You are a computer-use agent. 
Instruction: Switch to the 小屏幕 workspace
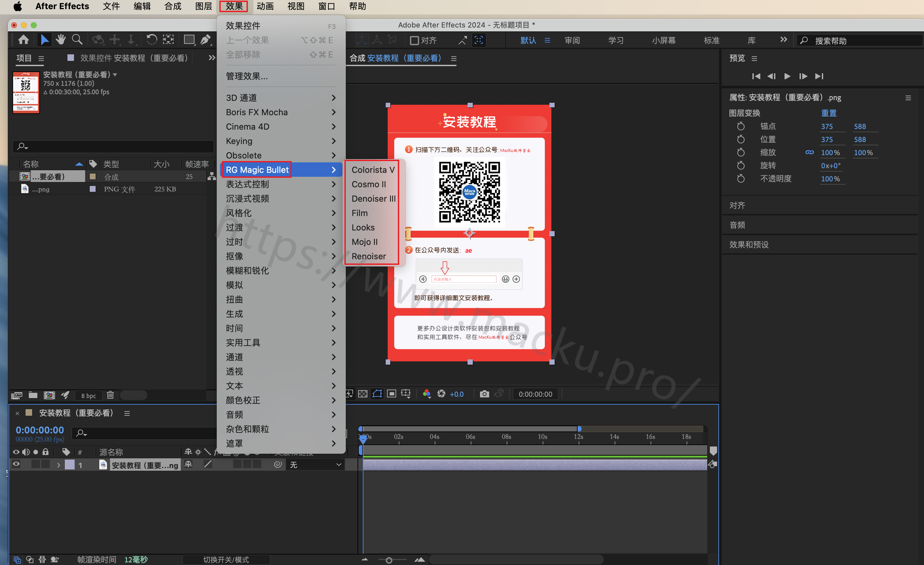[x=663, y=41]
